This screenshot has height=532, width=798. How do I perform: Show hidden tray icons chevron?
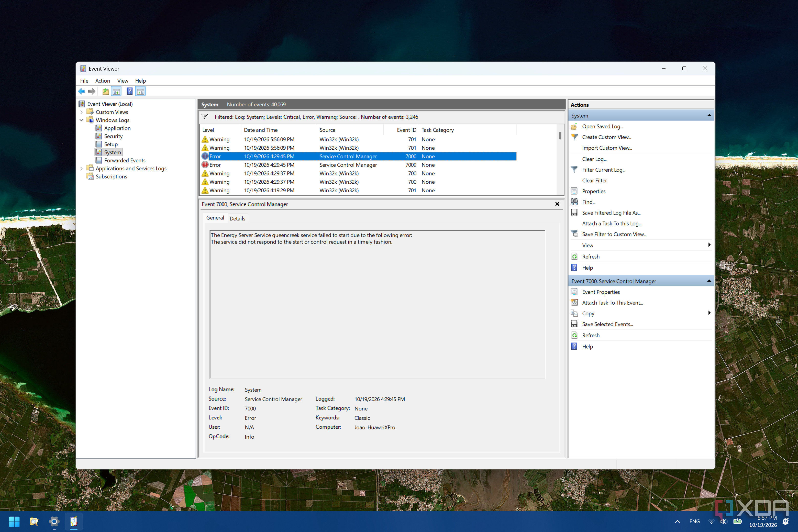(677, 522)
